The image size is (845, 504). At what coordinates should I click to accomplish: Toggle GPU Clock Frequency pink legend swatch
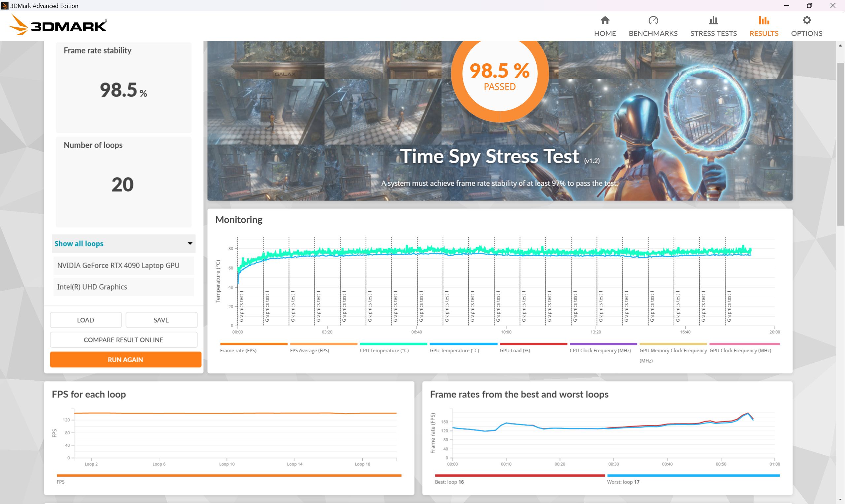pyautogui.click(x=744, y=344)
